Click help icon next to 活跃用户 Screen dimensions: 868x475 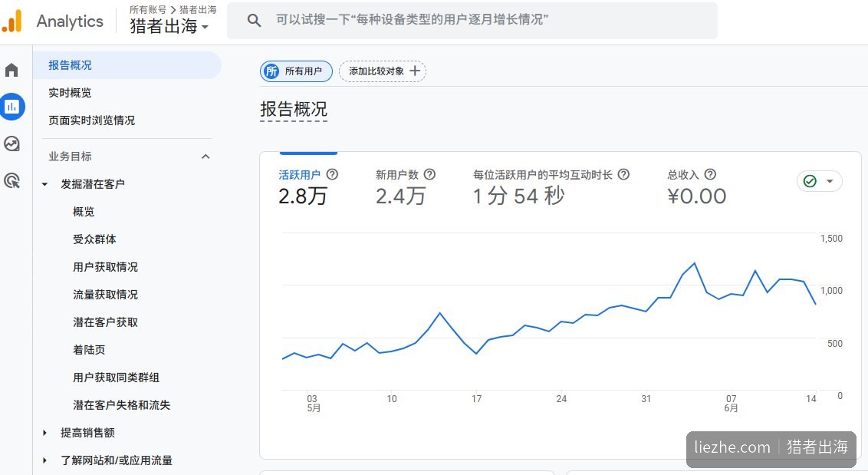click(x=332, y=175)
